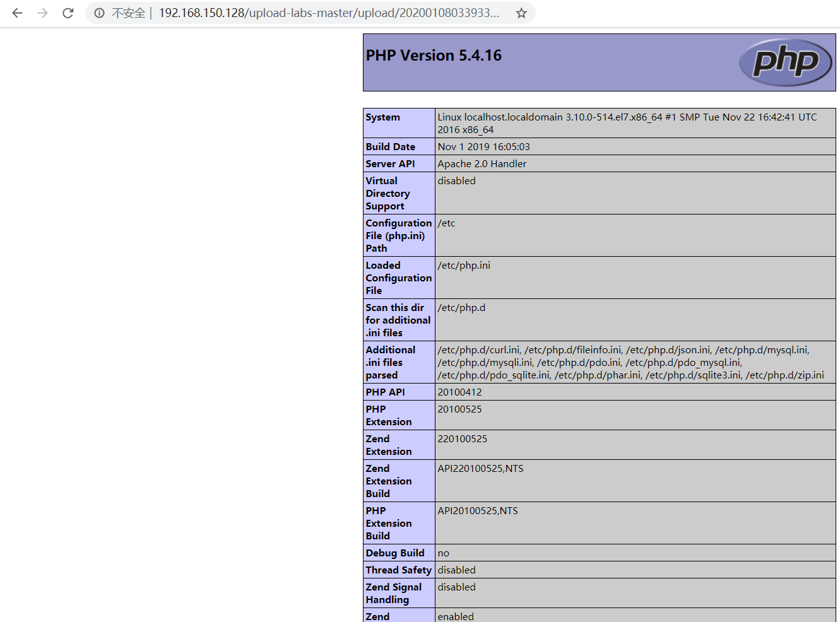
Task: Select the 220100525 value
Action: pos(463,439)
